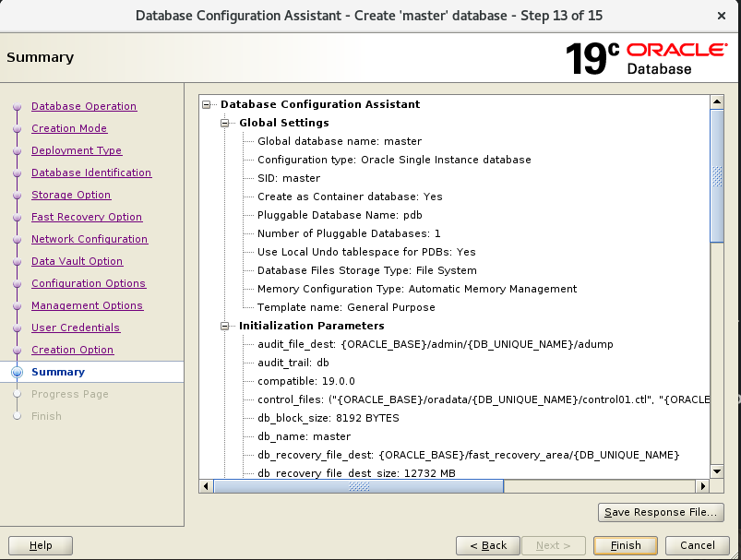Click the Global Settings heading text
741x560 pixels.
pyautogui.click(x=284, y=123)
